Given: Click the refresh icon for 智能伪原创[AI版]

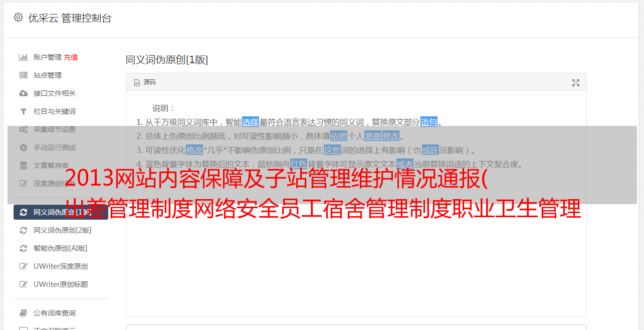Looking at the screenshot, I should 23,248.
